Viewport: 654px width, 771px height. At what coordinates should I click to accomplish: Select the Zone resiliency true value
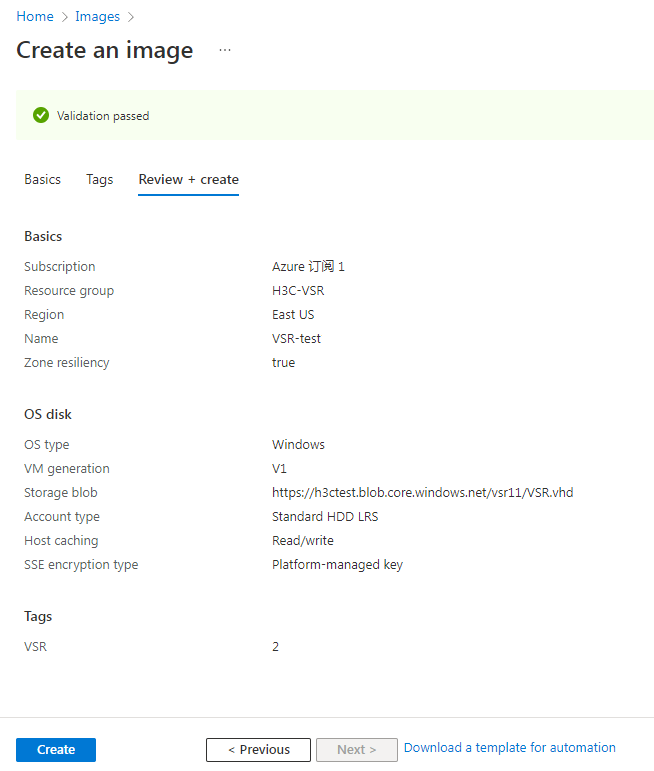(x=283, y=363)
